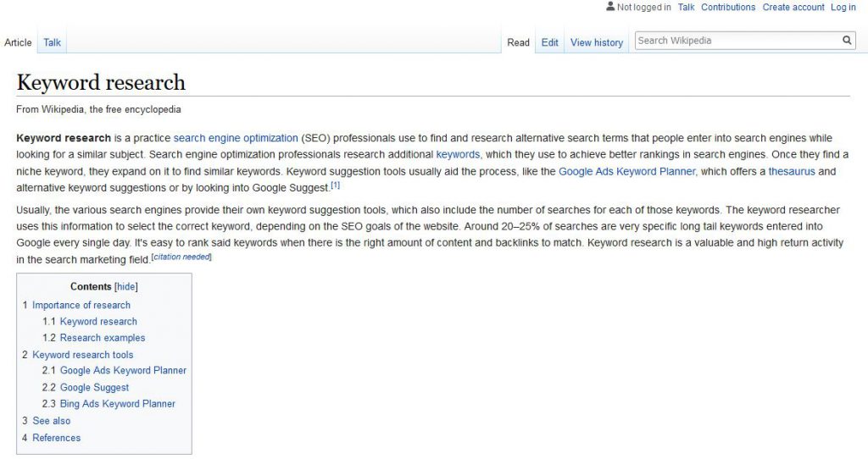This screenshot has height=459, width=868.
Task: Click the search magnifier icon
Action: click(847, 41)
